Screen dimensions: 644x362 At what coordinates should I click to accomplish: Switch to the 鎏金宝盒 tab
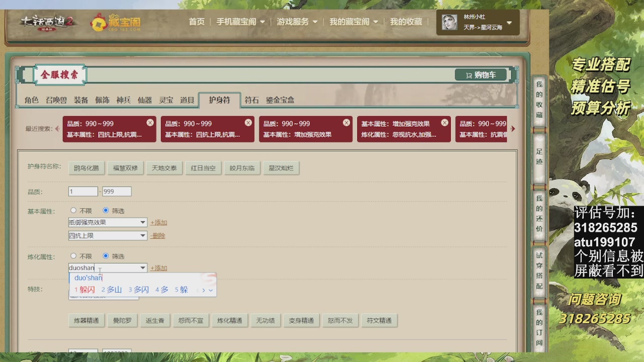coord(280,100)
